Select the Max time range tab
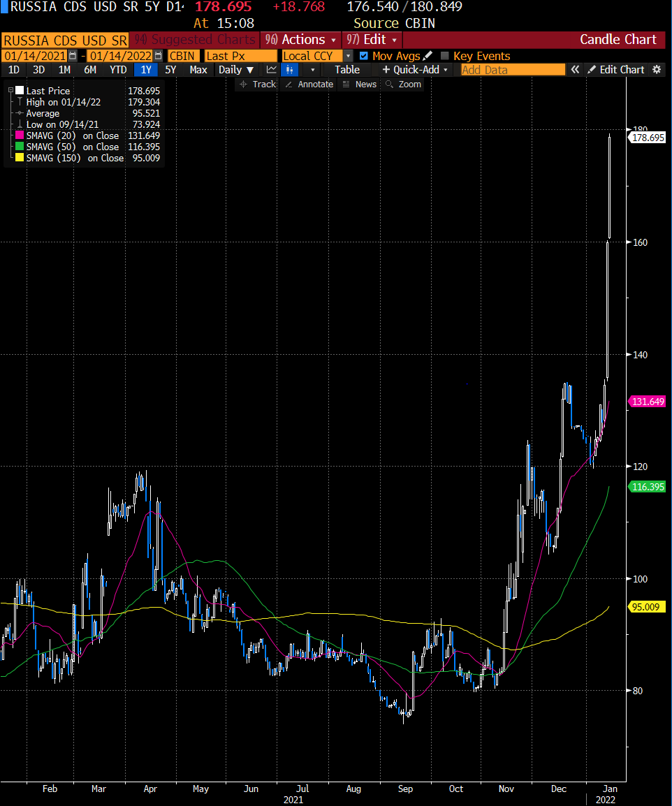This screenshot has height=806, width=672. (198, 69)
